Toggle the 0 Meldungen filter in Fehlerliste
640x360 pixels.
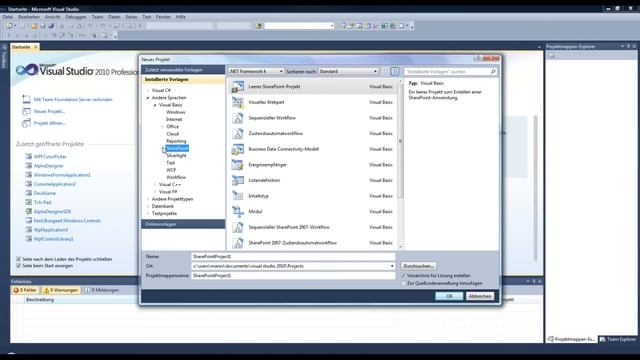(x=102, y=290)
